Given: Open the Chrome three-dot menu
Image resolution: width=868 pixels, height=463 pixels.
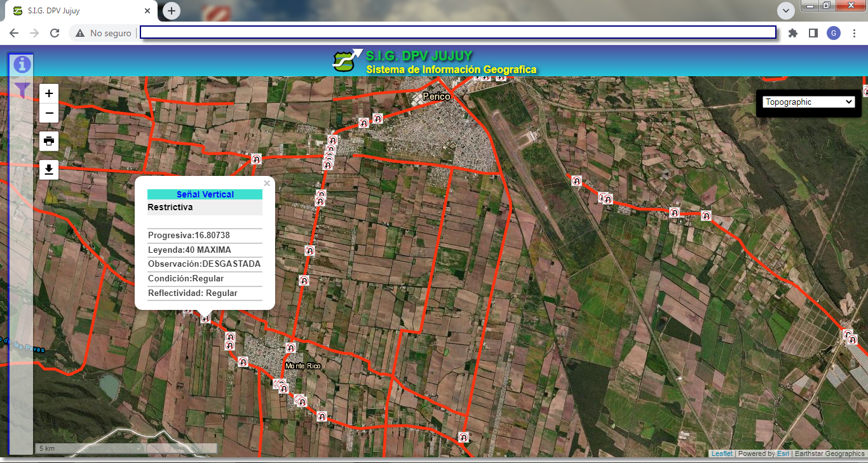Looking at the screenshot, I should 854,33.
